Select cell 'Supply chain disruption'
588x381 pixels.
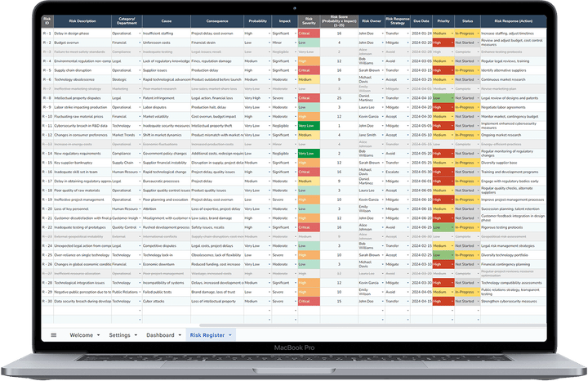(82, 70)
